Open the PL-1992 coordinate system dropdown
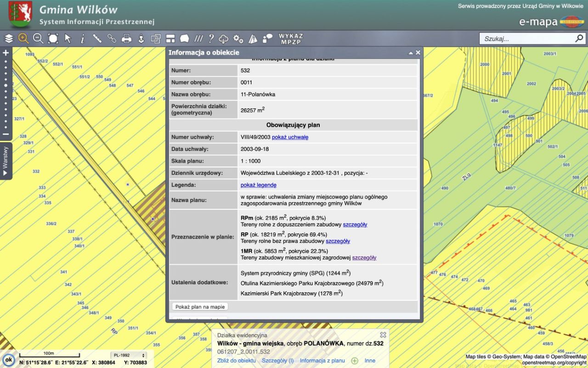588x368 pixels. 128,355
